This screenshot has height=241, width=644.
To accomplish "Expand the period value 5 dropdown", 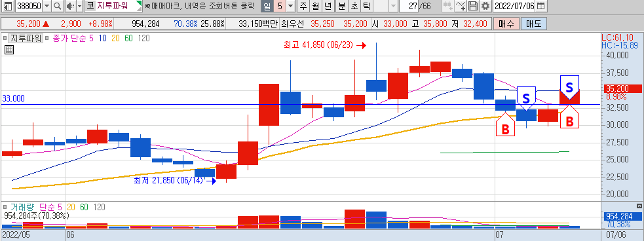I will coord(291,6).
